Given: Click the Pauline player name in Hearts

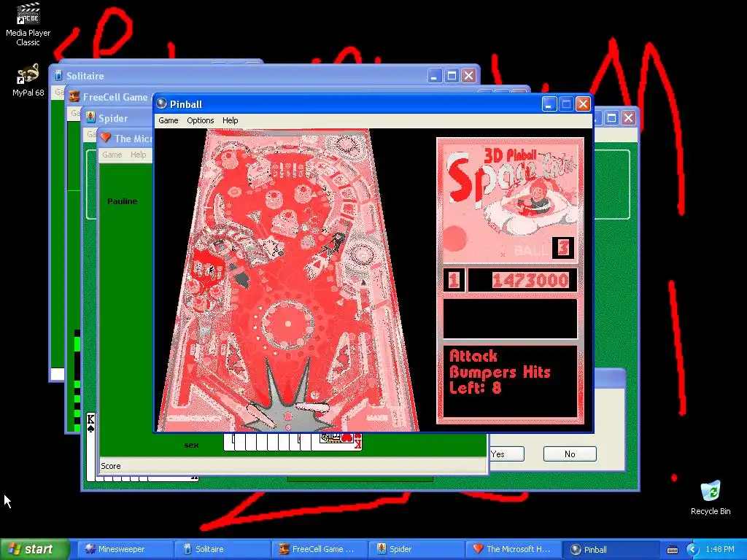Looking at the screenshot, I should 122,201.
